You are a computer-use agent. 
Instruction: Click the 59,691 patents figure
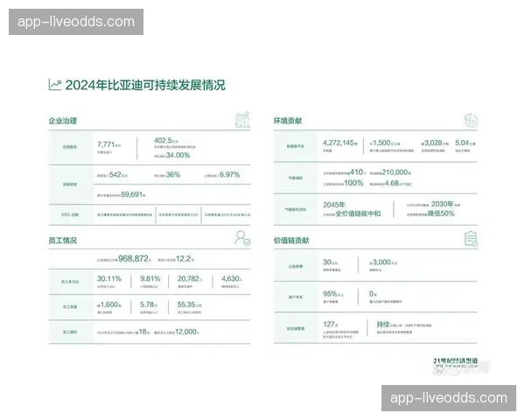click(x=132, y=194)
